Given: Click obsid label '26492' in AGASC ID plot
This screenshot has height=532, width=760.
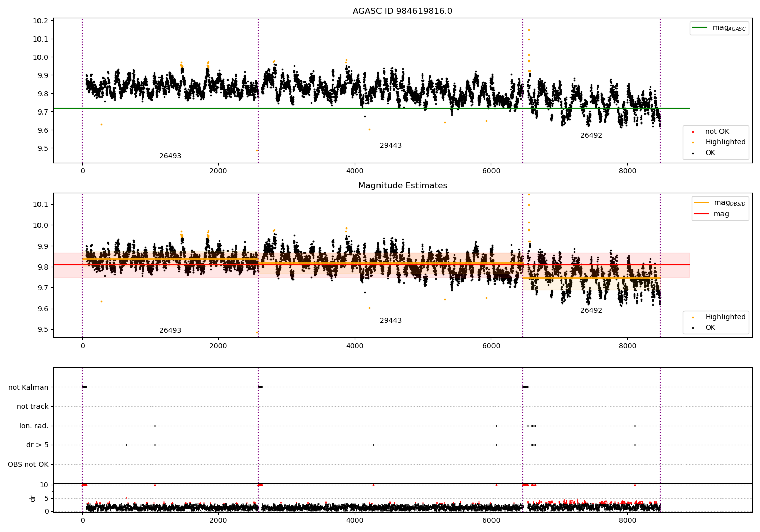Looking at the screenshot, I should 591,136.
